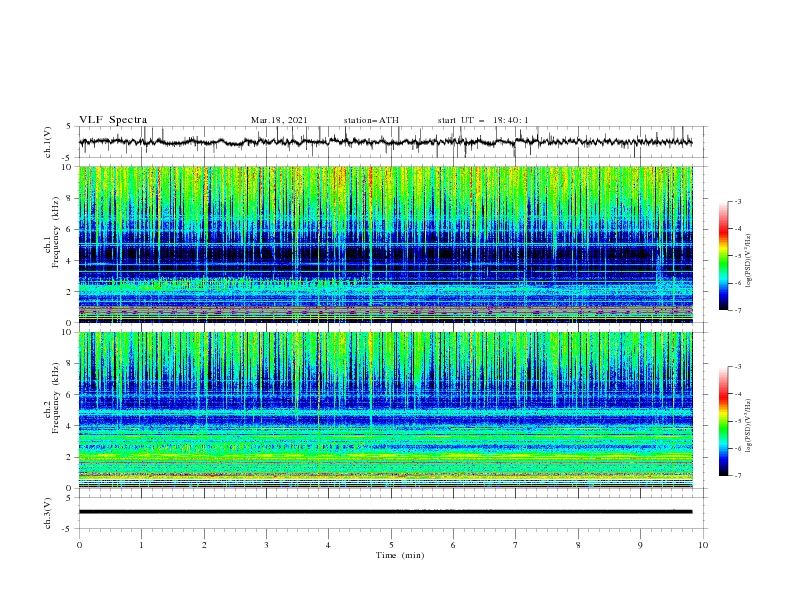This screenshot has width=792, height=612.
Task: Click the time axis tick label '7'
Action: [516, 545]
